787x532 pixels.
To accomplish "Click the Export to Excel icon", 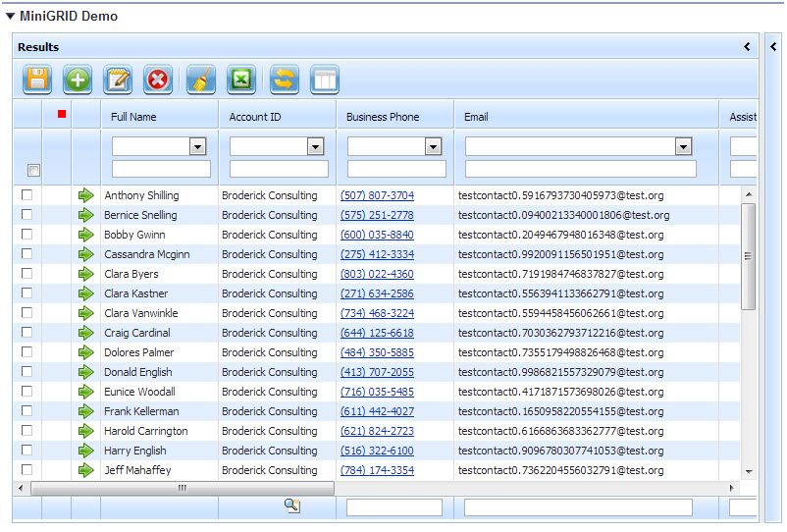I will (241, 80).
